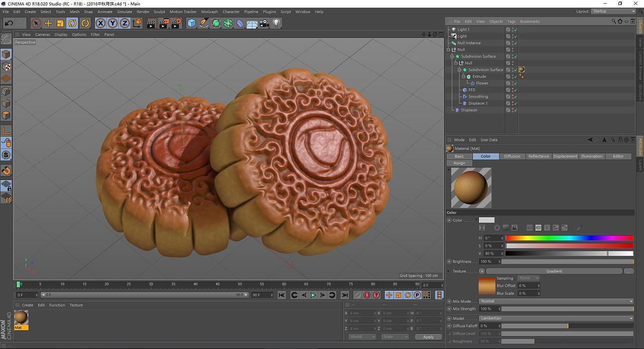644x349 pixels.
Task: Click the Undo arrow icon
Action: [x=9, y=23]
